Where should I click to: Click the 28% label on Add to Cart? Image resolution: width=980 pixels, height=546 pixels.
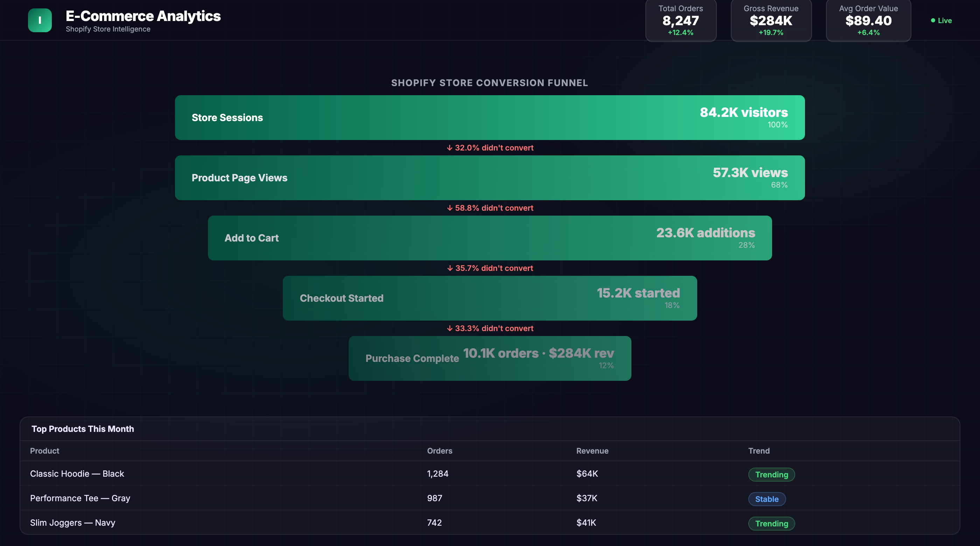[747, 245]
